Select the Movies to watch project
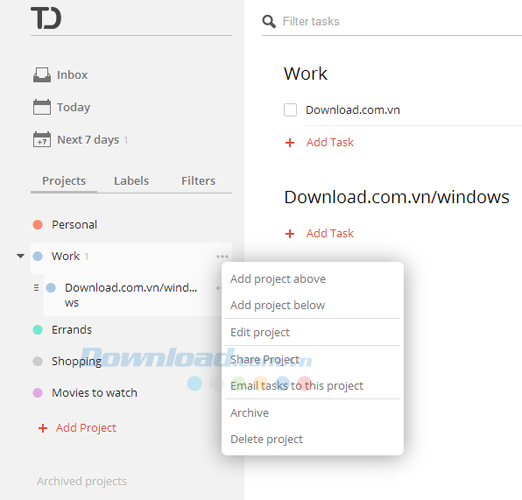522x500 pixels. (94, 393)
